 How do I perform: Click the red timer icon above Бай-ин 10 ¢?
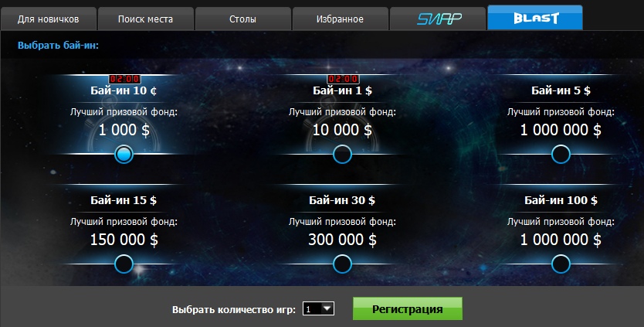pos(124,79)
